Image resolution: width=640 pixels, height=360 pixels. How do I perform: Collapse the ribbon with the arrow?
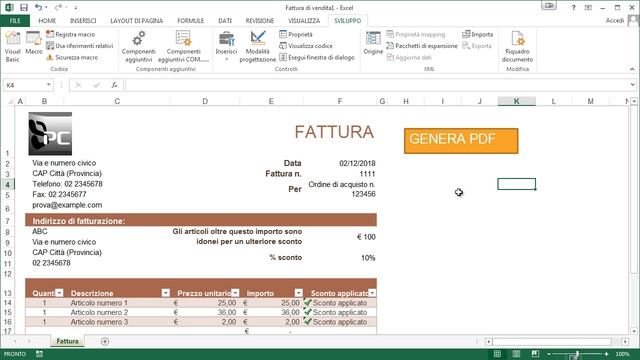(632, 69)
